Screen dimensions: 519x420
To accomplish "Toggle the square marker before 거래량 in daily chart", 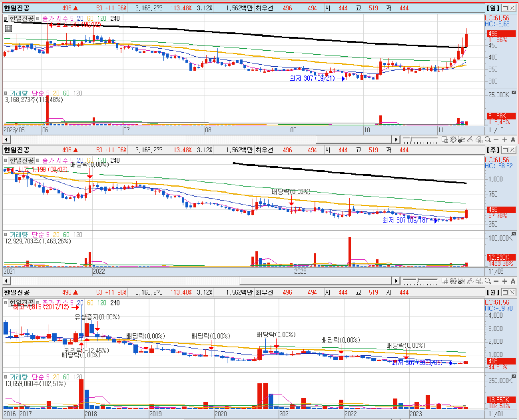I will pos(6,93).
